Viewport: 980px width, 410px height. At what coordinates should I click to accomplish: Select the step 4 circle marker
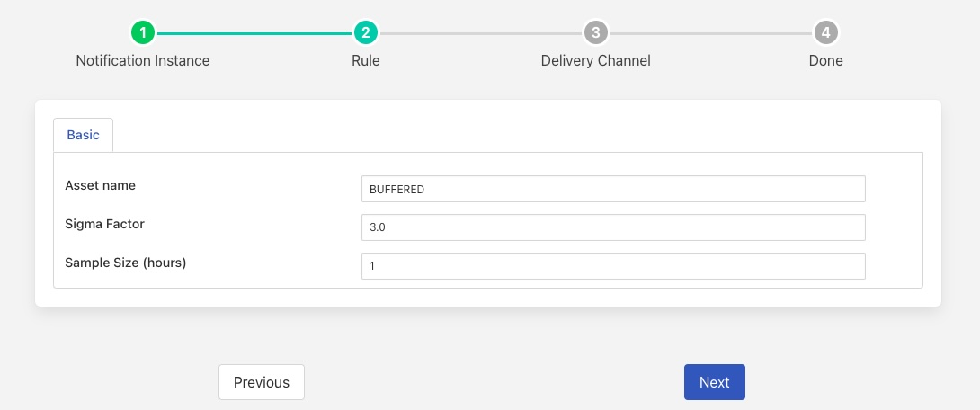(825, 33)
